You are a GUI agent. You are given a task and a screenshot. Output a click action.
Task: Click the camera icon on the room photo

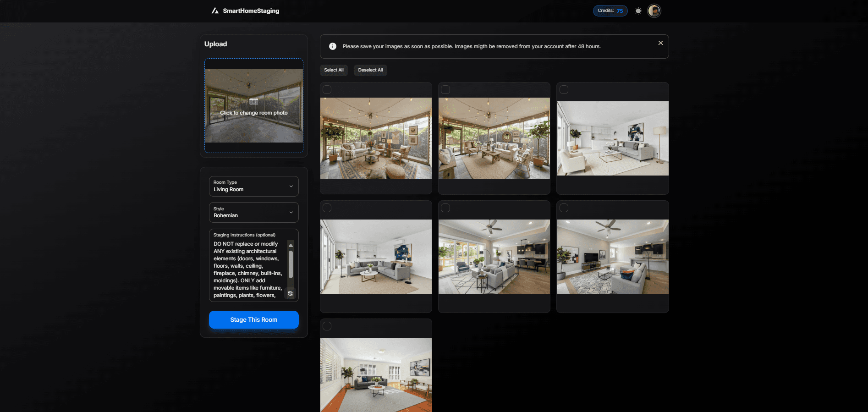[253, 102]
